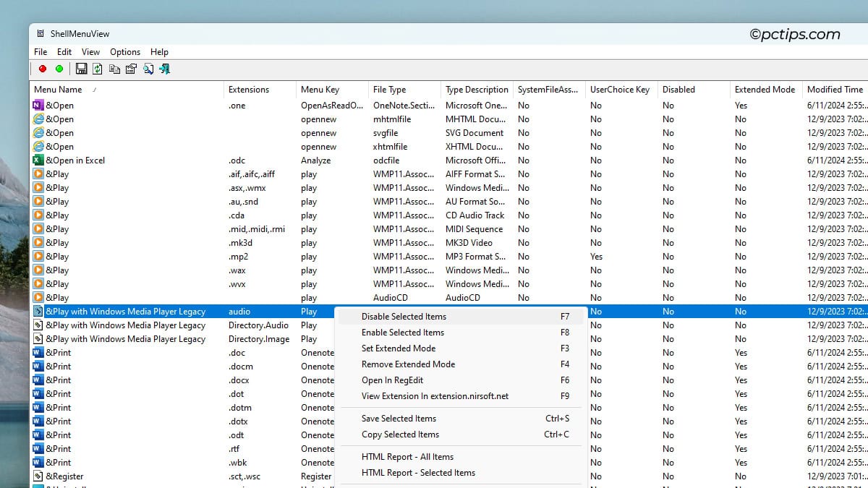Open the File menu
Screen dimensions: 868x488
click(40, 51)
